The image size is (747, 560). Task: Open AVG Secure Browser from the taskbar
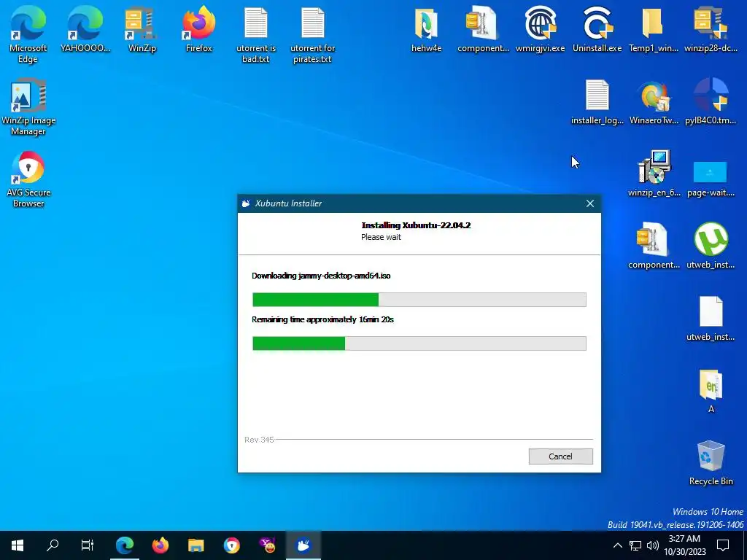[x=232, y=545]
